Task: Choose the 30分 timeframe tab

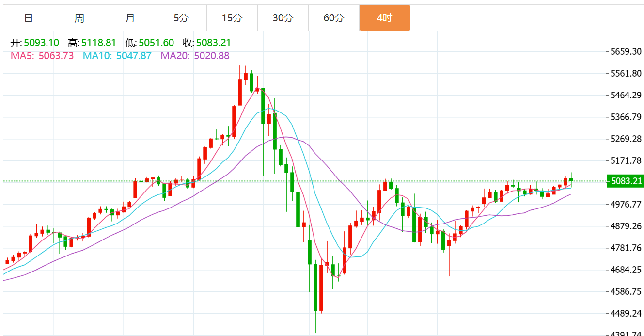Action: 283,18
